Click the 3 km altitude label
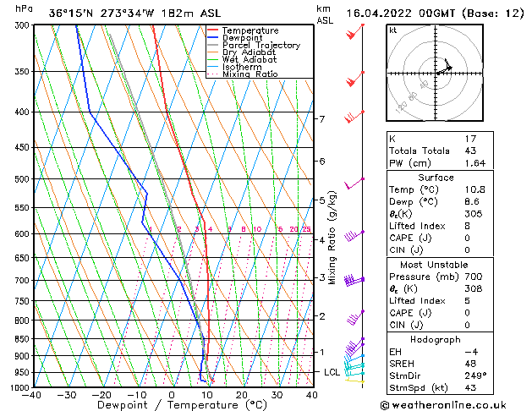532x411 pixels. click(322, 277)
